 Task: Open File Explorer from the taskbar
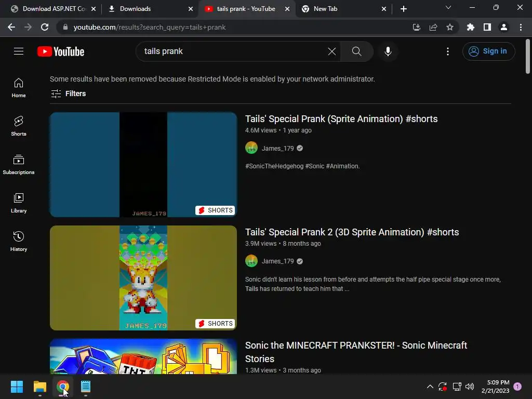coord(39,387)
